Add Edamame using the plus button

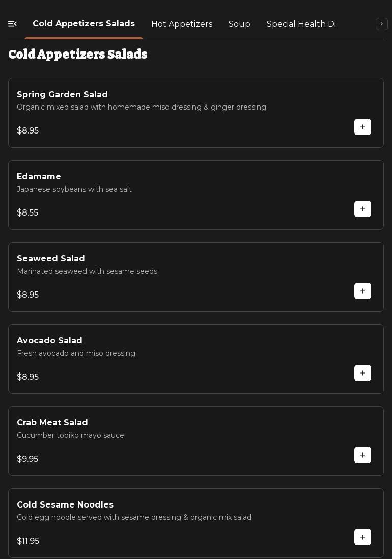pyautogui.click(x=362, y=209)
